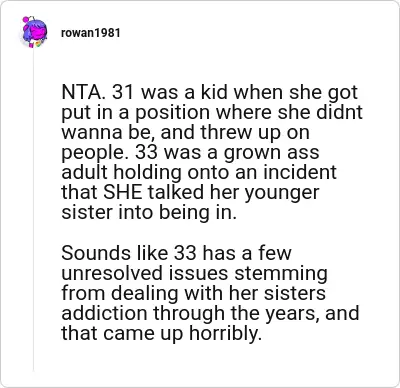Viewport: 400px width, 388px height.
Task: Visit the rowan1981 user profile link
Action: click(91, 33)
